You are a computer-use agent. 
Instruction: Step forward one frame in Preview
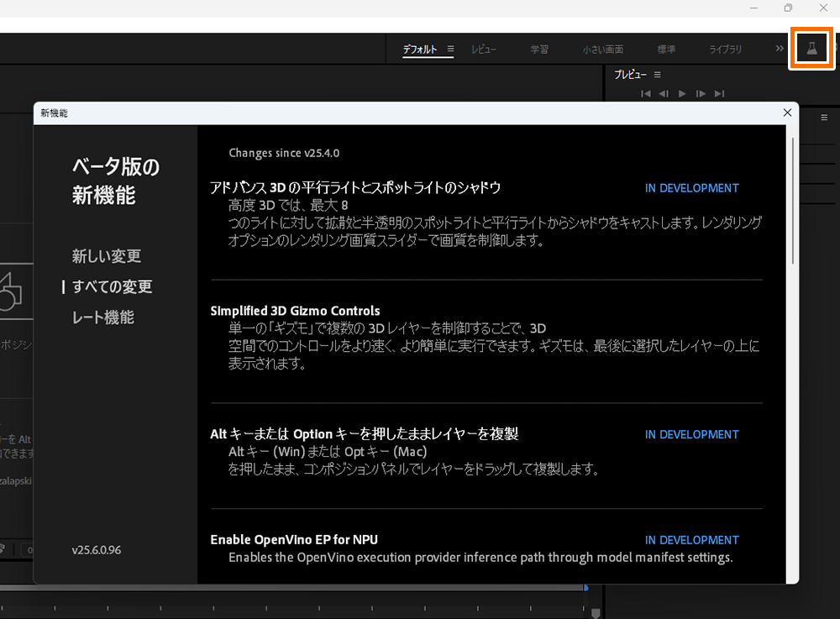tap(701, 94)
